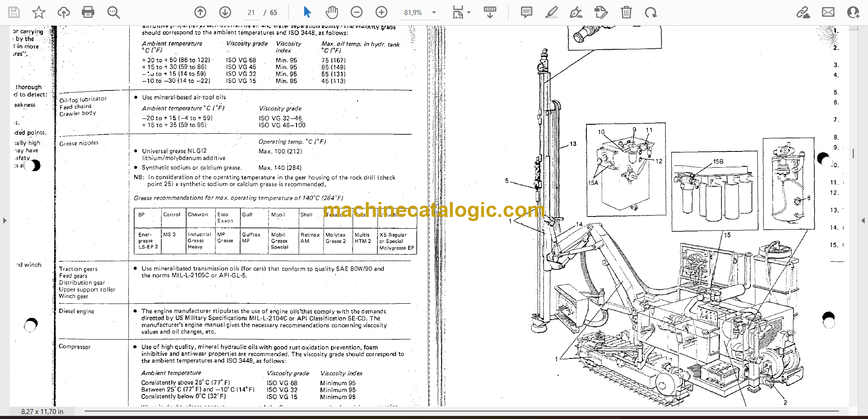
Task: Activate the selection arrow tool
Action: (x=307, y=12)
